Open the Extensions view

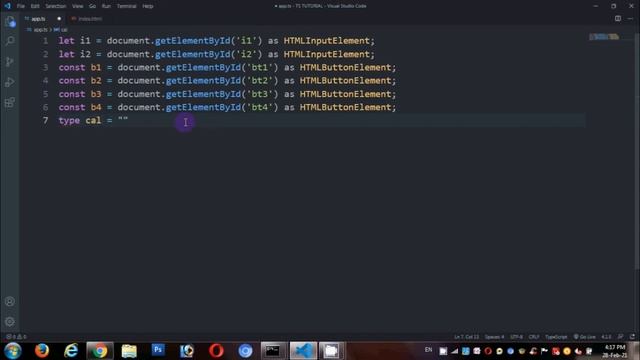coord(10,102)
